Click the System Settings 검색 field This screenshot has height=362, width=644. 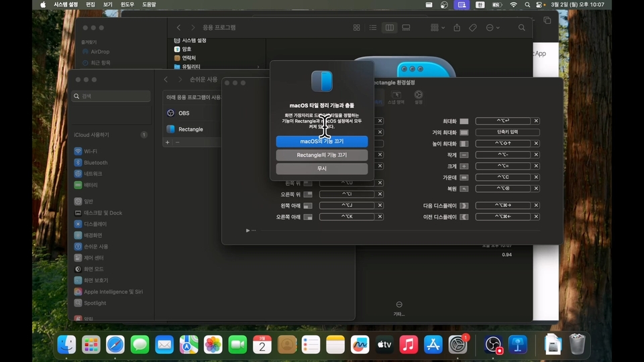click(111, 96)
